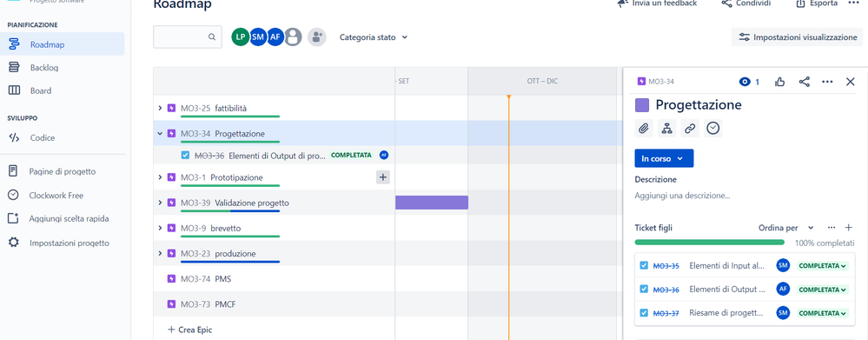Open Impostazioni visualizzazione settings
The width and height of the screenshot is (868, 340).
(x=797, y=37)
